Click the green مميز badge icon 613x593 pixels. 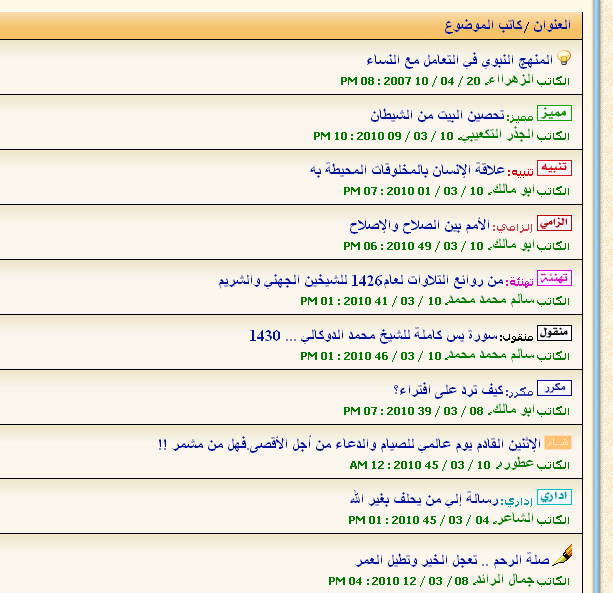(x=554, y=113)
